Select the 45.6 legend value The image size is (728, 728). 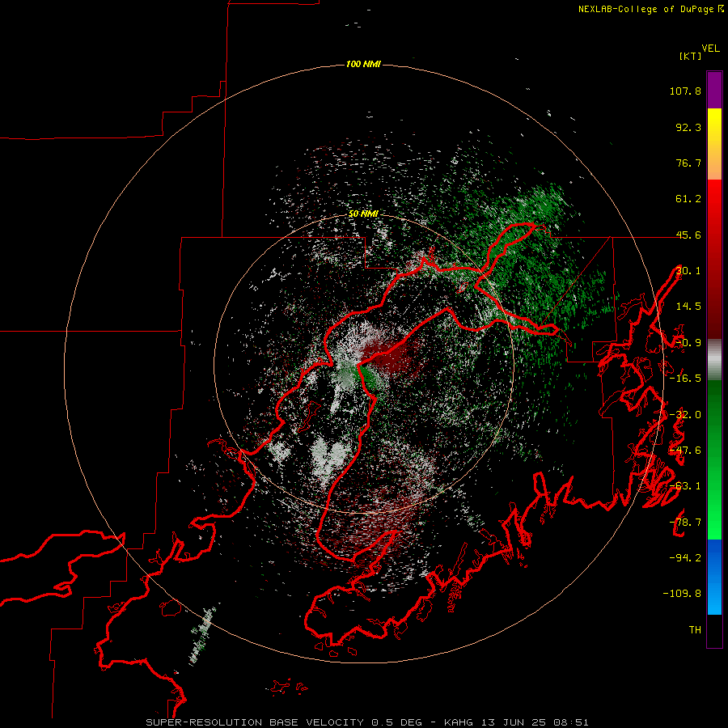tap(688, 235)
